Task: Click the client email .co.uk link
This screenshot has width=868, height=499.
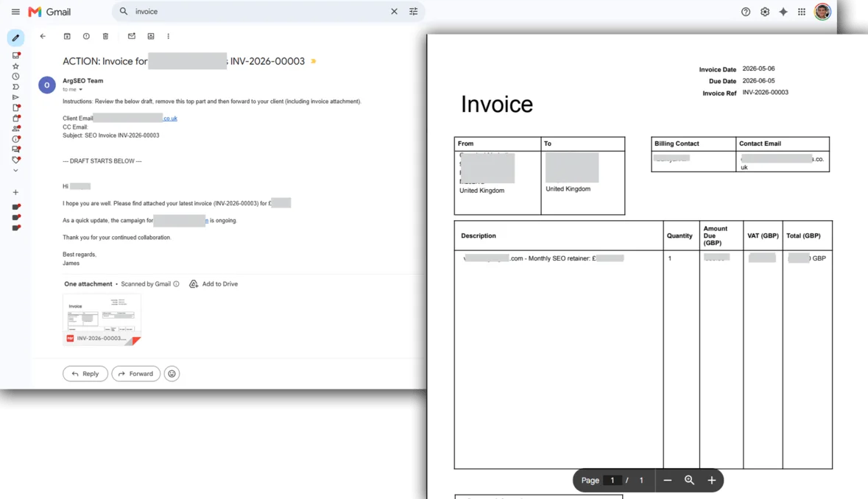Action: (x=170, y=118)
